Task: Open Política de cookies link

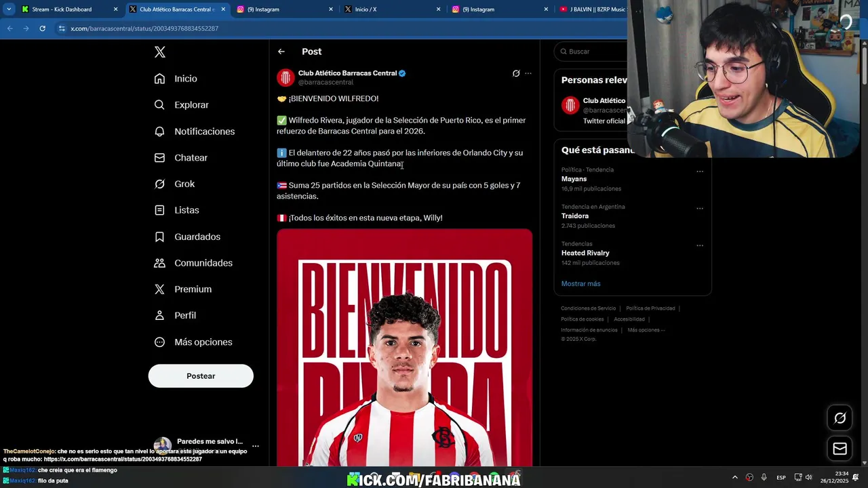Action: point(582,319)
